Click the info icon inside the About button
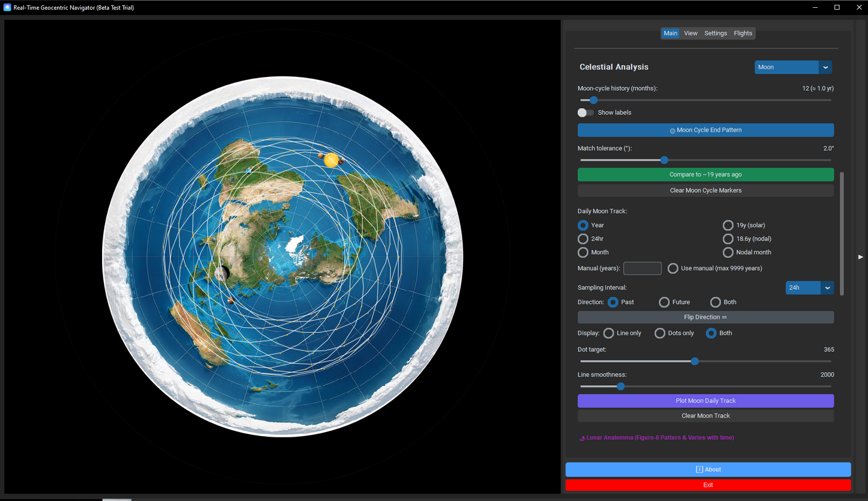This screenshot has height=501, width=868. (699, 469)
